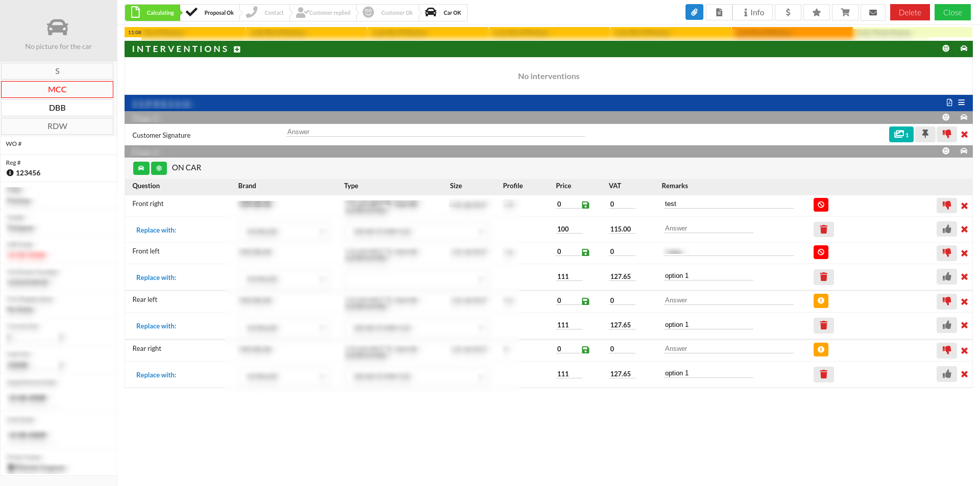Click the paperclip attachment button
Viewport: 980px width, 486px height.
pos(694,12)
